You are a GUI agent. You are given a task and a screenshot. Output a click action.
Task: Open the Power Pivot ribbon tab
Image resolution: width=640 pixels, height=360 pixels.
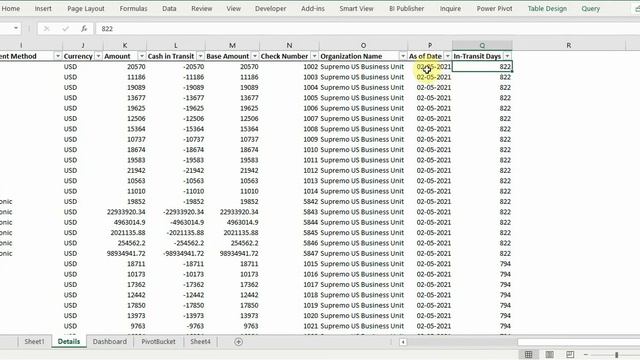pos(494,9)
